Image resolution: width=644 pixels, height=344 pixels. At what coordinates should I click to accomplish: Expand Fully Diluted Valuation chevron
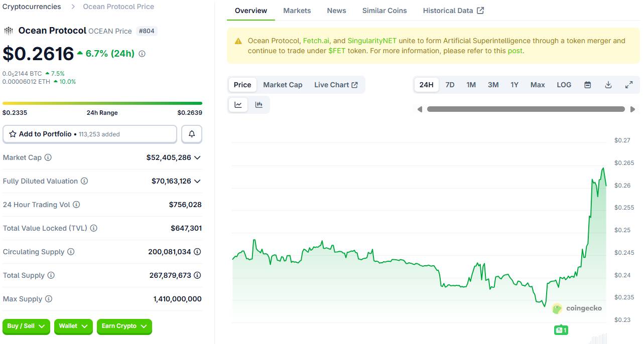pos(197,181)
